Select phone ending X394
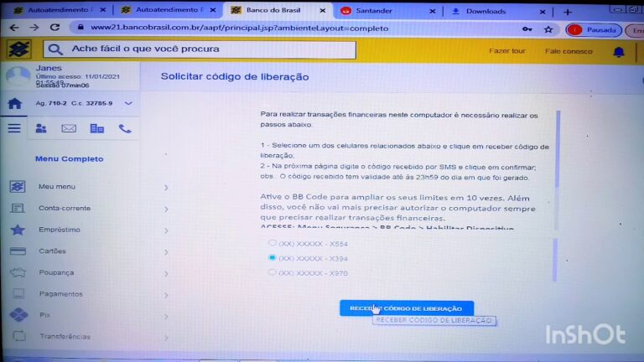This screenshot has height=362, width=644. coord(272,257)
